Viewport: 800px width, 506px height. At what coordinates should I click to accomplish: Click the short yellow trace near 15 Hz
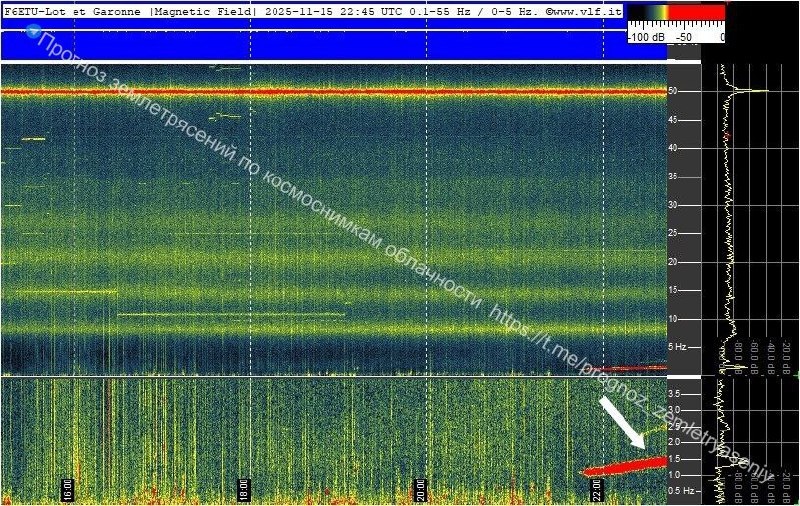click(65, 292)
